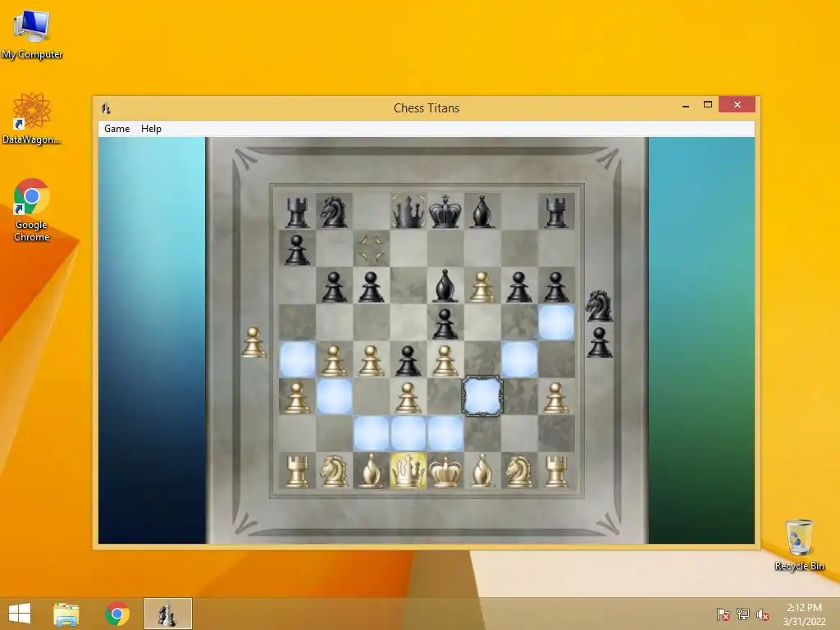Viewport: 840px width, 630px height.
Task: Minimize the Chess Titans window
Action: click(x=686, y=106)
